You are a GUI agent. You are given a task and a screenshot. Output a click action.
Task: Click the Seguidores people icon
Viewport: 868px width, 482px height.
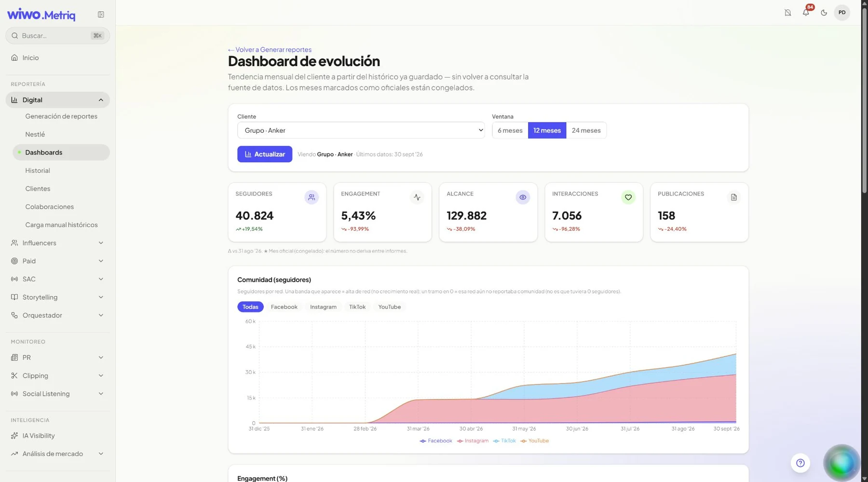pos(312,197)
